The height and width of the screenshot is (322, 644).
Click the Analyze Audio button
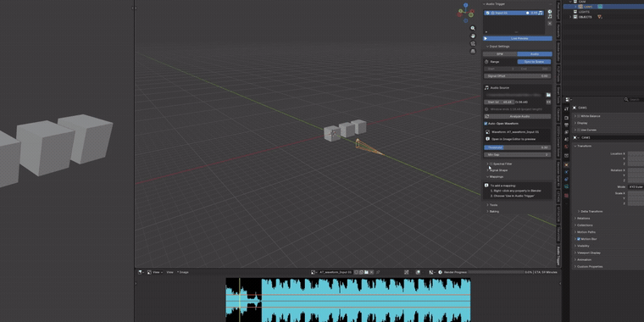518,116
